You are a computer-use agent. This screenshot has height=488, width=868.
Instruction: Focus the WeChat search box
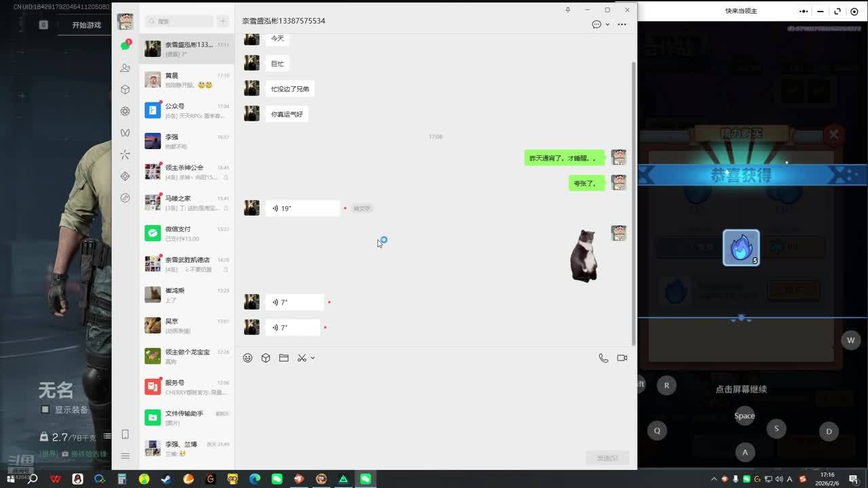(179, 22)
